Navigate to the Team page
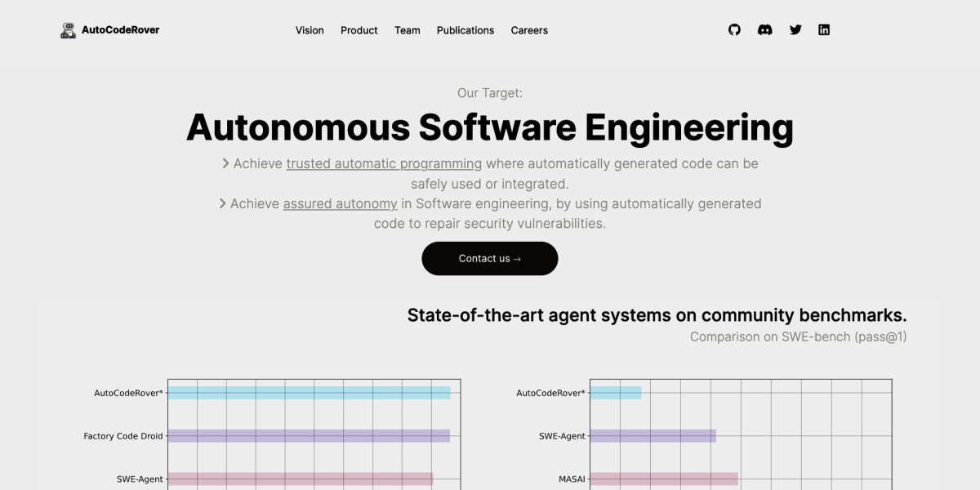 coord(407,30)
